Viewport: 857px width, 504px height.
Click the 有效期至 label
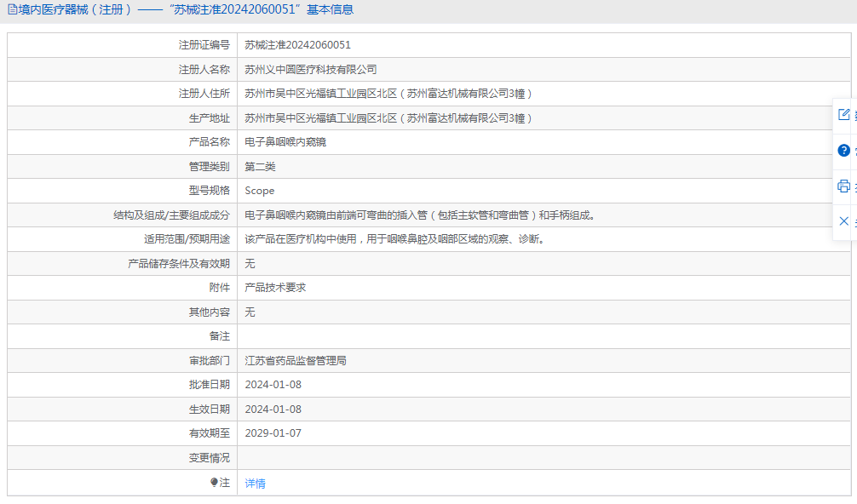coord(210,433)
